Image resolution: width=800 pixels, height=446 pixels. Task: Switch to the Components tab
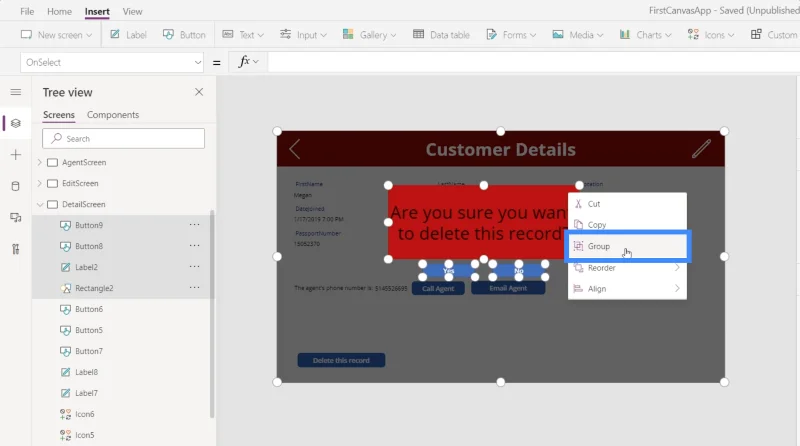coord(113,115)
